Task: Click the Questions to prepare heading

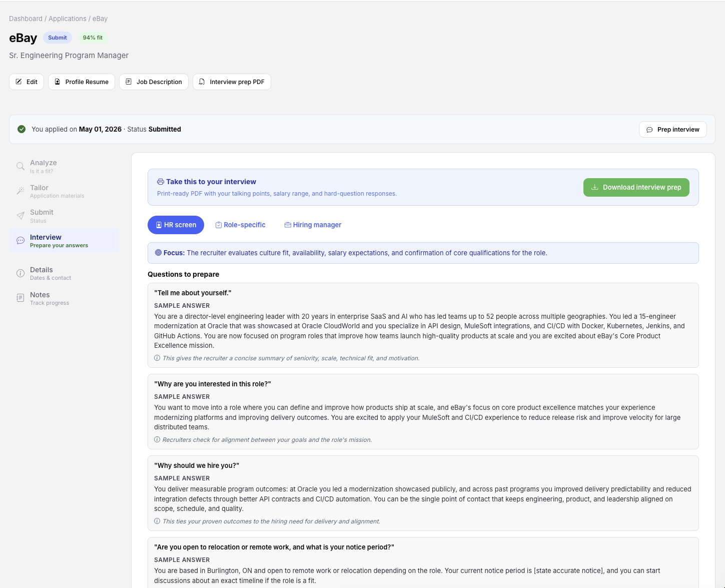Action: (x=183, y=274)
